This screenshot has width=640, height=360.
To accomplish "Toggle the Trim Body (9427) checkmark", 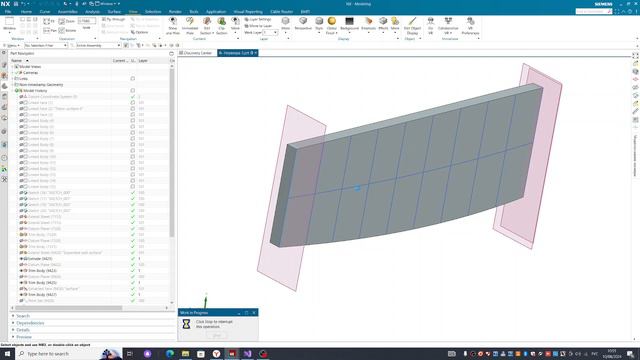I will click(133, 294).
